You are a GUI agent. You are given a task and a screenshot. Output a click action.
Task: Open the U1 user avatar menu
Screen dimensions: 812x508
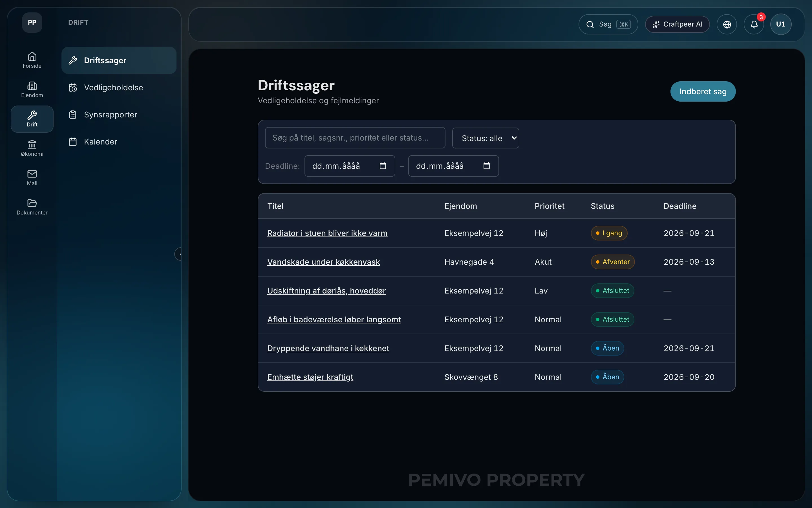(x=781, y=24)
